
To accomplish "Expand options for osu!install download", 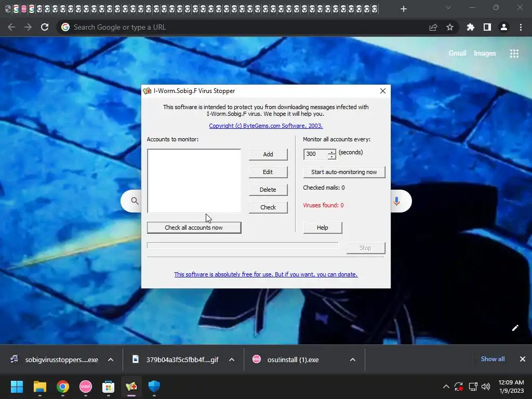I will pyautogui.click(x=353, y=360).
